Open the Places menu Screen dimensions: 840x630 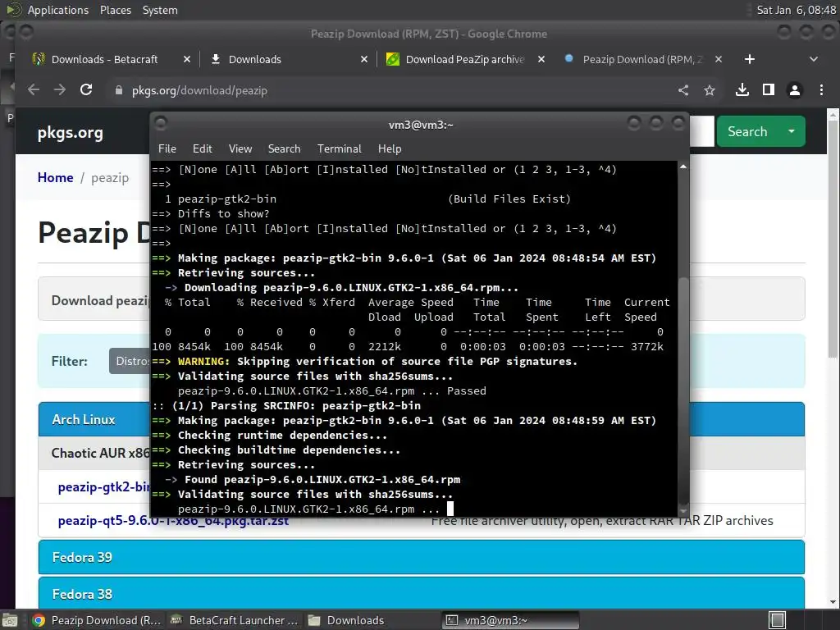pos(116,10)
